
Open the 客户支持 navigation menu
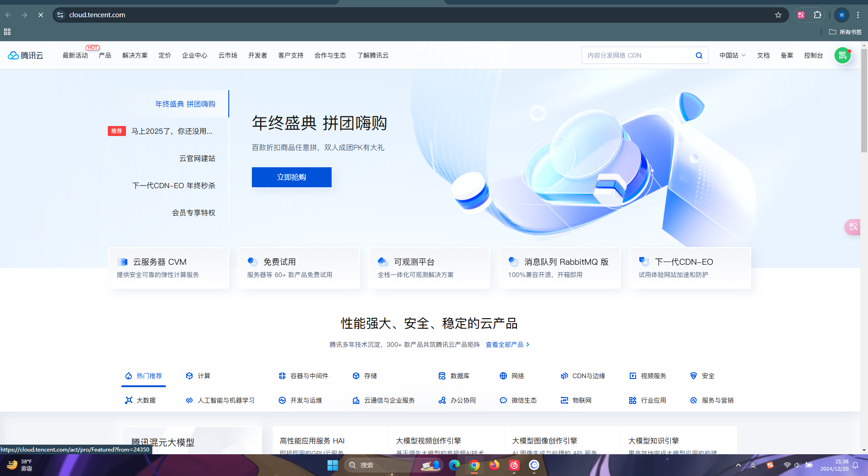pos(291,55)
